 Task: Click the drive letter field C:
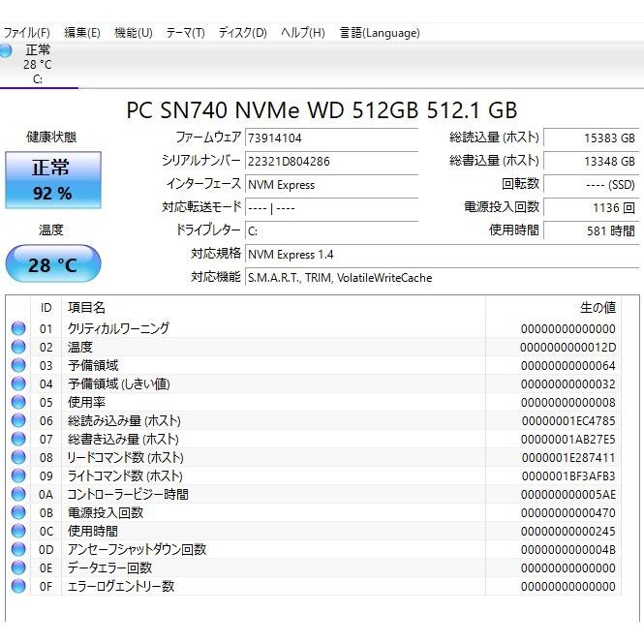click(x=332, y=230)
